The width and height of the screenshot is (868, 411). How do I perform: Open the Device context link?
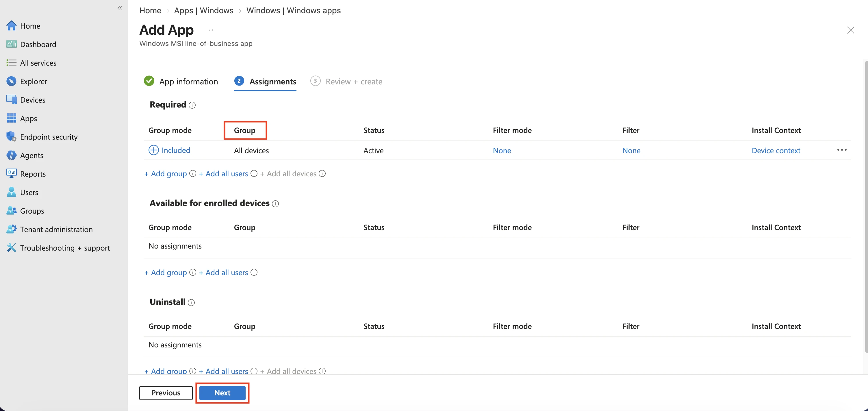(776, 150)
